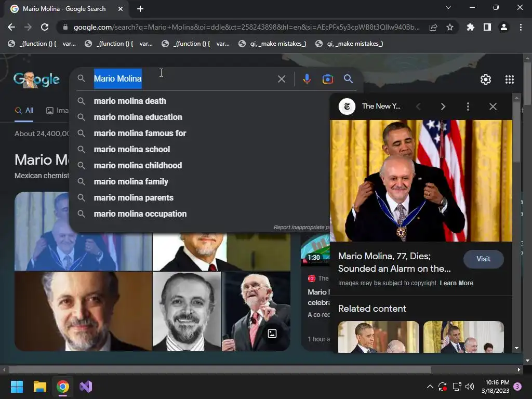This screenshot has width=532, height=399.
Task: Go to next image in preview panel
Action: tap(443, 107)
